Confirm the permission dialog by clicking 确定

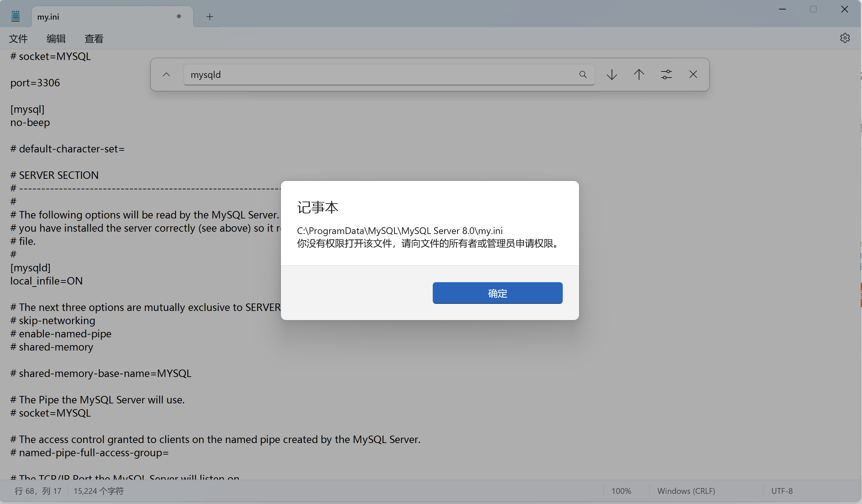coord(497,293)
